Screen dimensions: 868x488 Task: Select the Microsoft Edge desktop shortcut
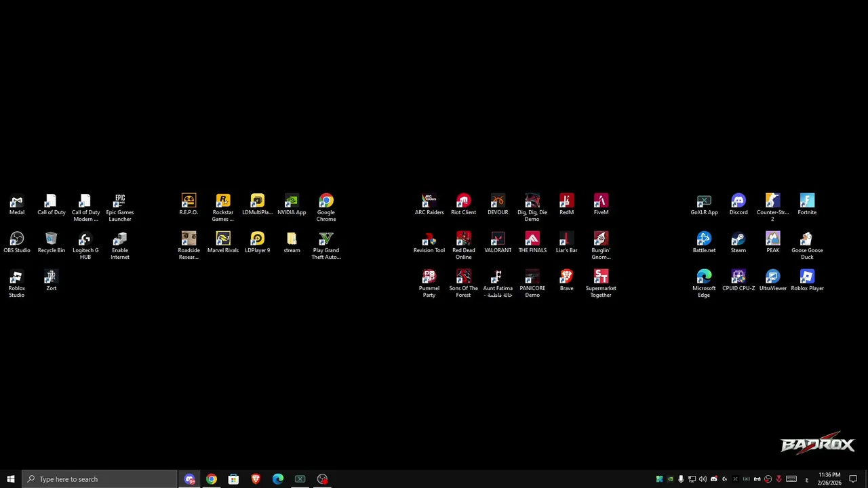coord(704,284)
